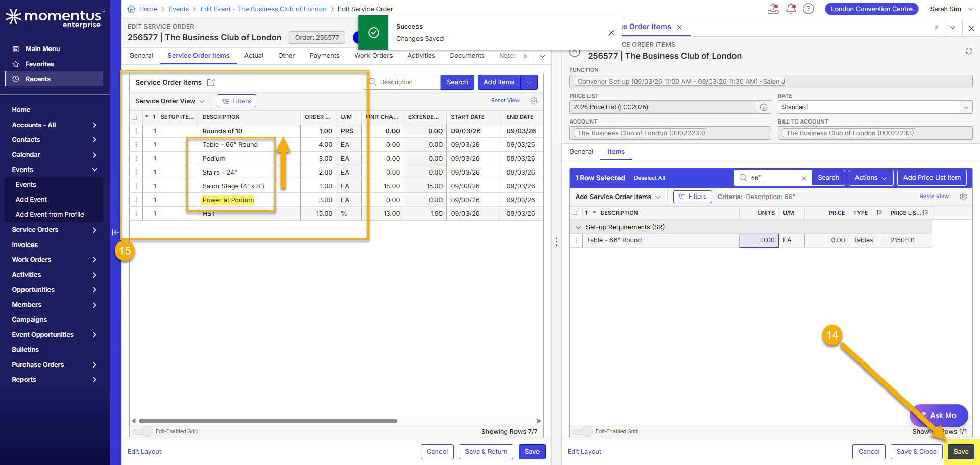The image size is (980, 465).
Task: Open the notifications bell
Action: 791,9
